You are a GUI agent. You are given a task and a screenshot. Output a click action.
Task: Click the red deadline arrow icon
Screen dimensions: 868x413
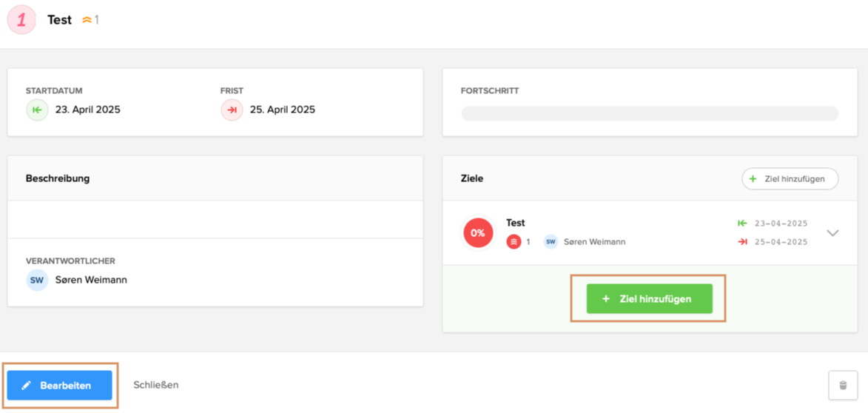[232, 110]
